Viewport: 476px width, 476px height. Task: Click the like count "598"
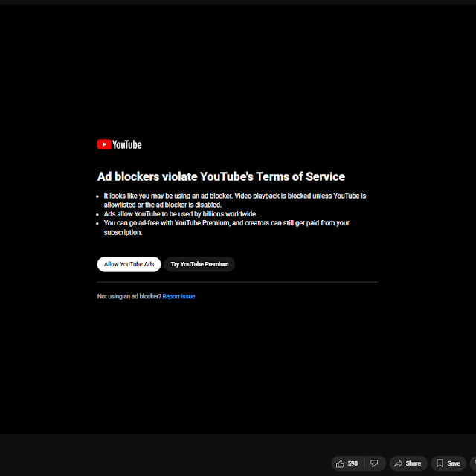[353, 463]
